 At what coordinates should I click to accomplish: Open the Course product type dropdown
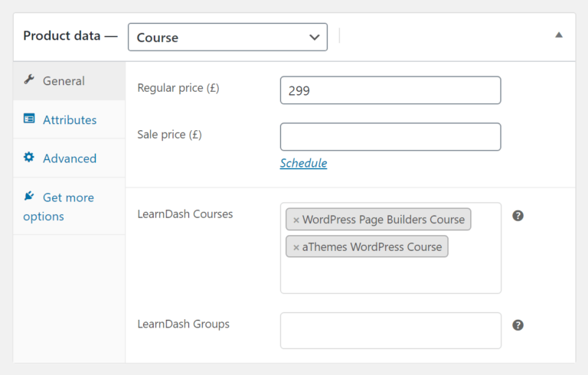tap(227, 37)
